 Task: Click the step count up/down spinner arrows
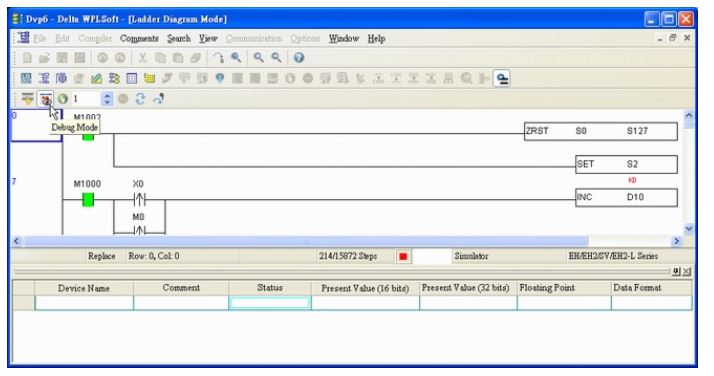[107, 99]
